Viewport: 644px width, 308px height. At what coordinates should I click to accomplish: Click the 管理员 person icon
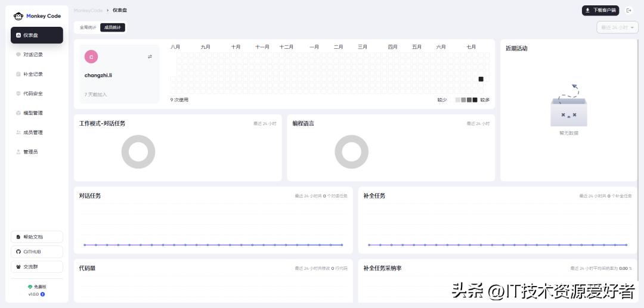pyautogui.click(x=18, y=152)
